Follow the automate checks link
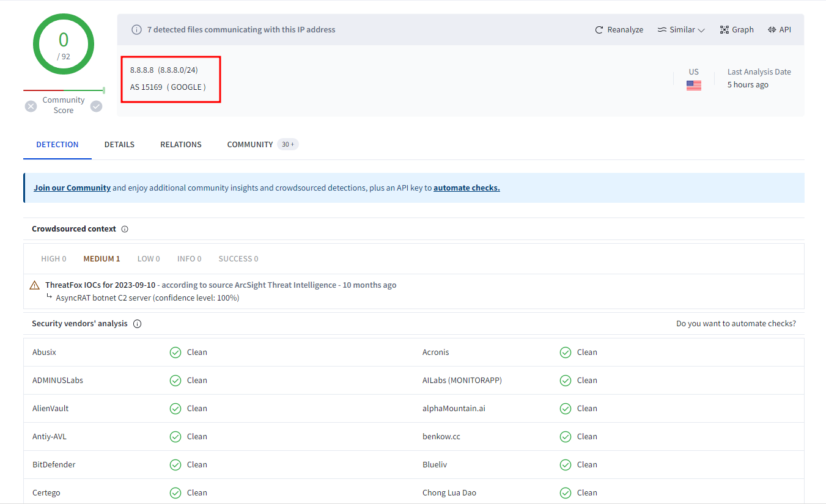Screen dimensions: 826x504 [466, 188]
